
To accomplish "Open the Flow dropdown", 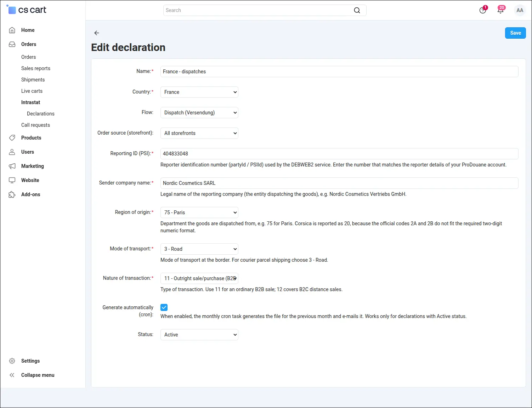I will coord(199,113).
